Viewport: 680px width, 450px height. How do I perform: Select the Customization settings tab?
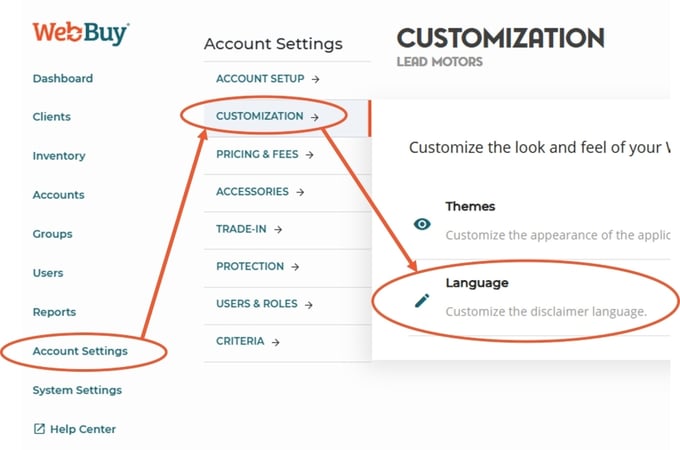[x=267, y=116]
